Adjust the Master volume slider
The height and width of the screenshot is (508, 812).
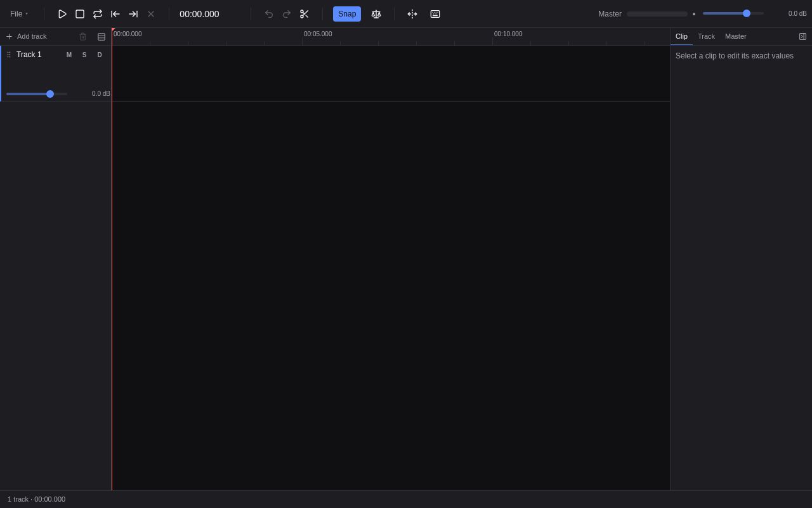(x=733, y=13)
